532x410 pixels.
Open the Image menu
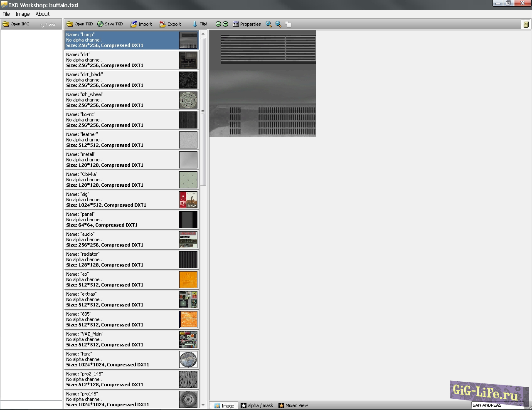(x=22, y=14)
